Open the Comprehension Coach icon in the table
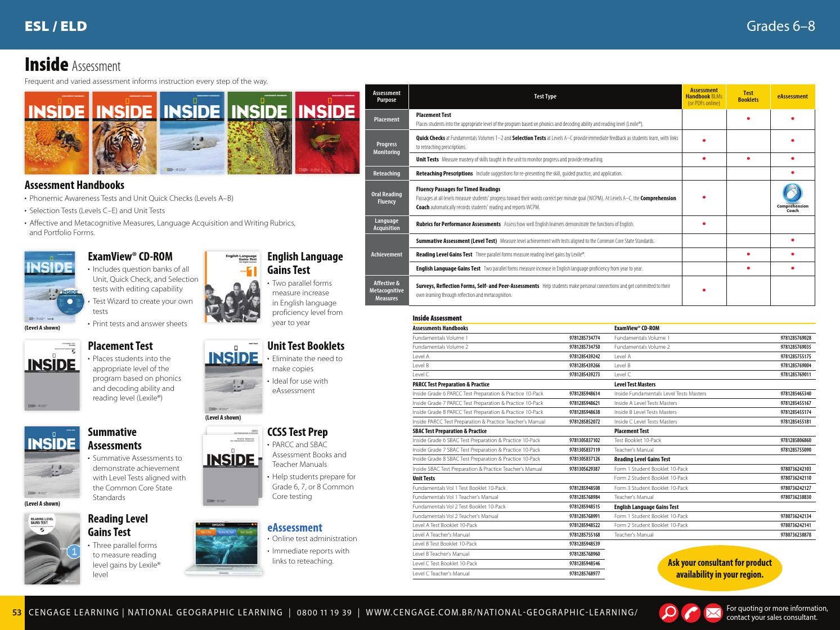The width and height of the screenshot is (840, 630). (x=792, y=194)
